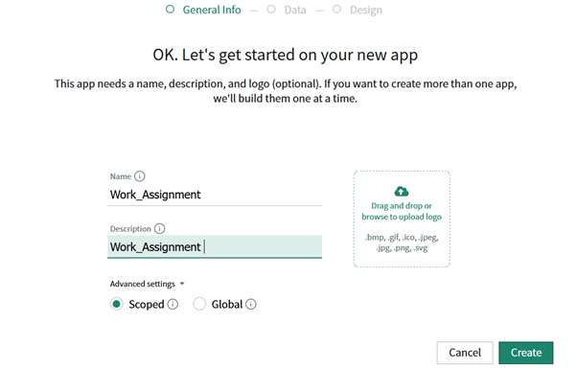Click the Data step circle indicator

(272, 10)
